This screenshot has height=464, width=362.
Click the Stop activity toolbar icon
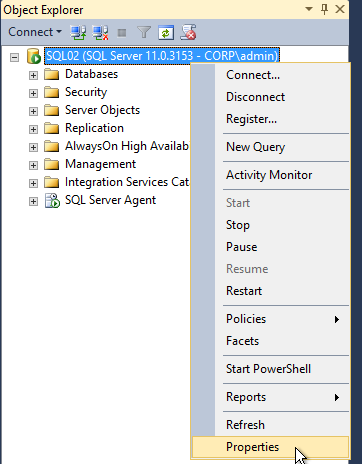click(122, 33)
